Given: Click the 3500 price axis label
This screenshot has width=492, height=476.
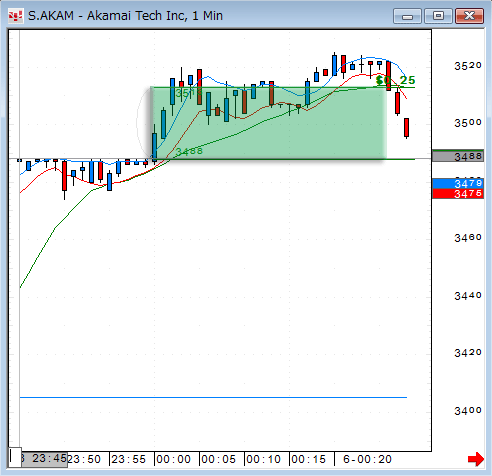Looking at the screenshot, I should click(468, 123).
